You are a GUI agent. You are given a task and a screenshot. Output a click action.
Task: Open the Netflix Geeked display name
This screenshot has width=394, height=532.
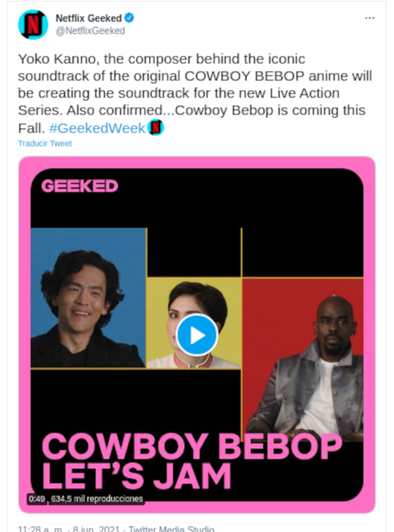point(89,18)
